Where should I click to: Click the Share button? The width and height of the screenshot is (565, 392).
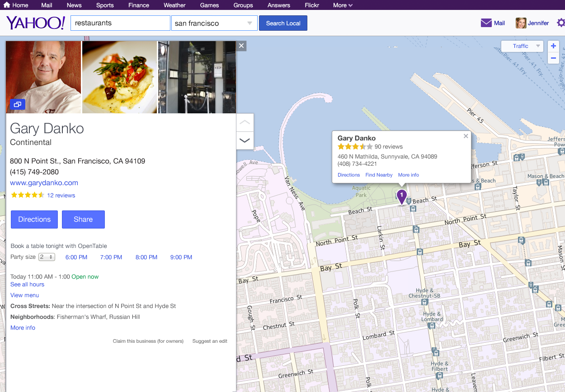[83, 219]
